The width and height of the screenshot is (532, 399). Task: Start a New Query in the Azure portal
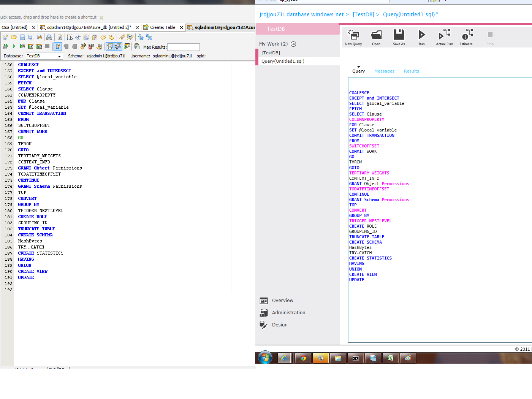(x=353, y=37)
